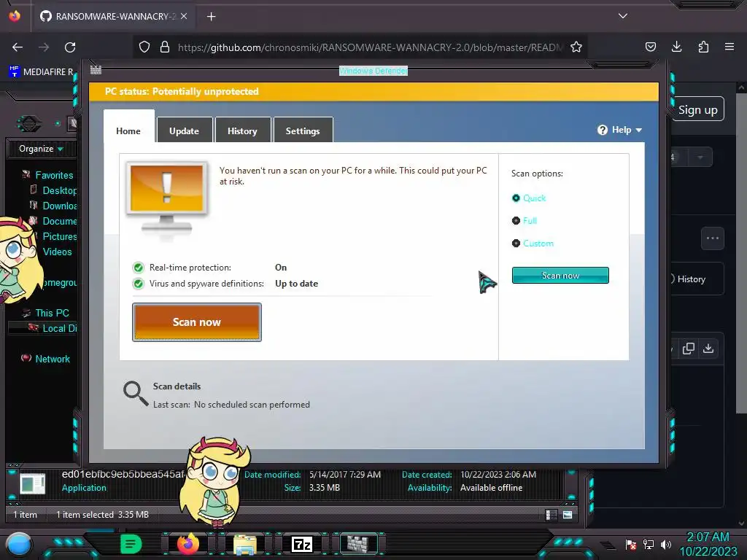Bookmark this page with the star
Screen dimensions: 747x560
coord(576,47)
